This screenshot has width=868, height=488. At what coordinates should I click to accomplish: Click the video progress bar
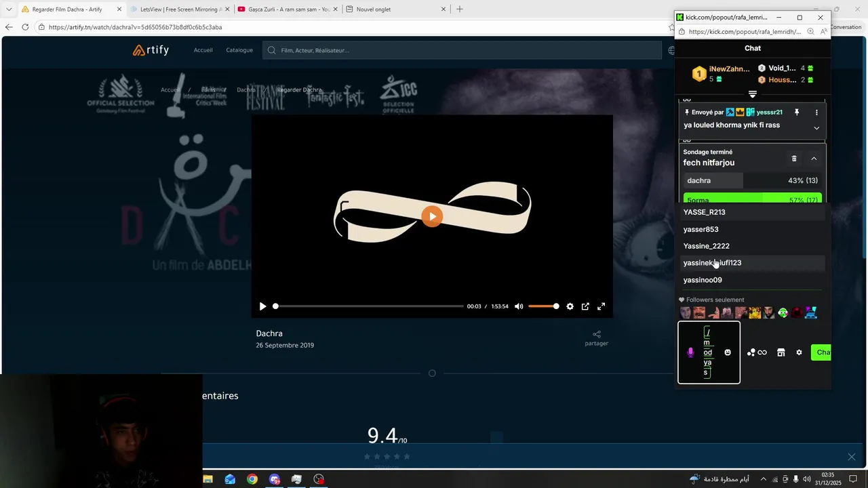pyautogui.click(x=368, y=306)
